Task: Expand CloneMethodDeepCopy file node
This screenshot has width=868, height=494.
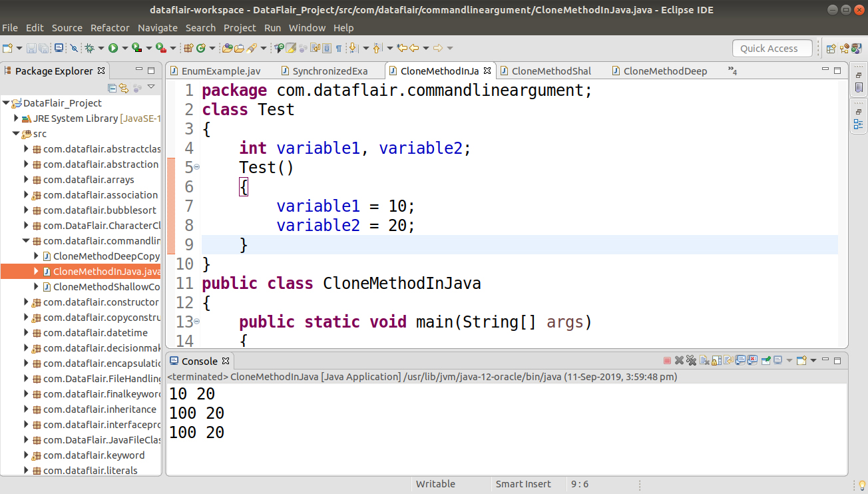Action: (37, 256)
